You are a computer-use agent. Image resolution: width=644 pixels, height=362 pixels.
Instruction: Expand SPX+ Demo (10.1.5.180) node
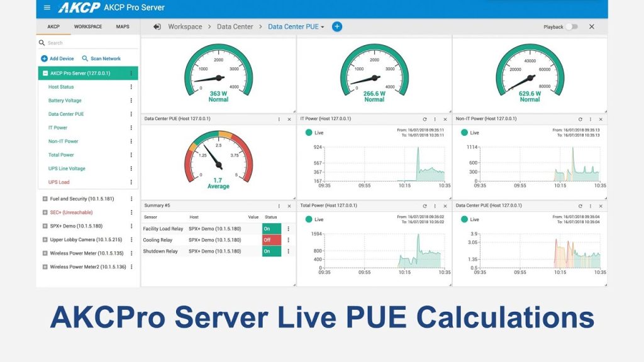point(45,226)
